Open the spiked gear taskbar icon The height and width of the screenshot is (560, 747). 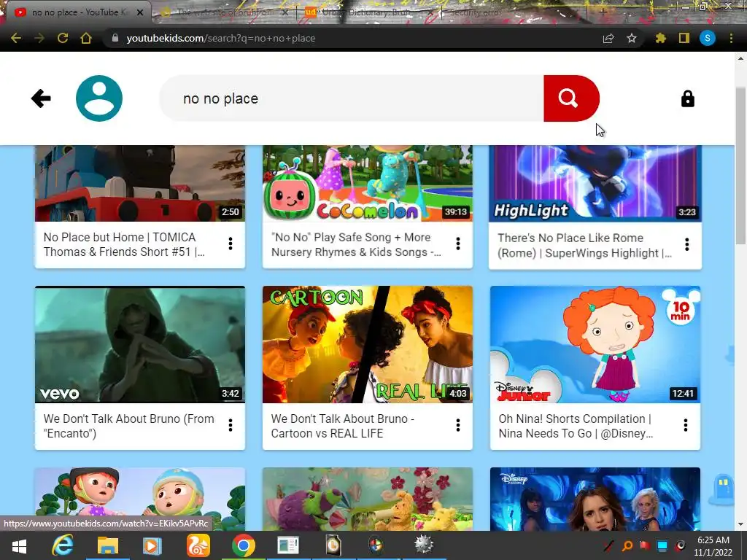click(423, 545)
